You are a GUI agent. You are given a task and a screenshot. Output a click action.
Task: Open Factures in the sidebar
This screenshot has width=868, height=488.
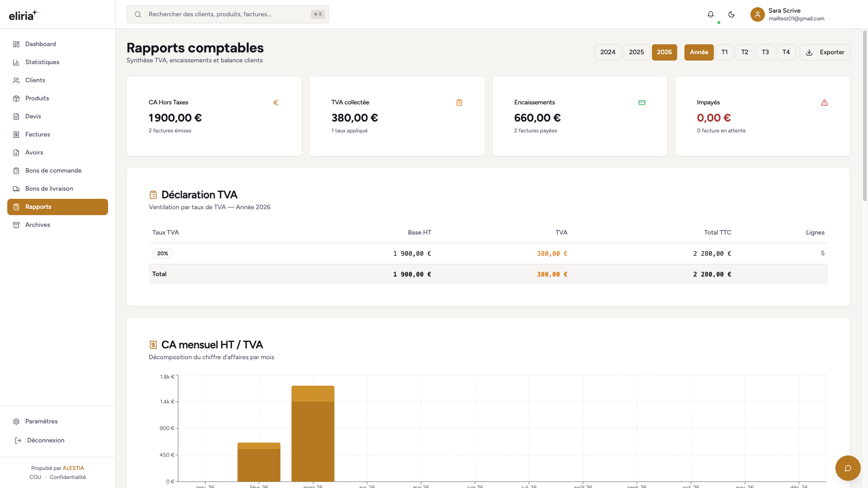(x=38, y=135)
